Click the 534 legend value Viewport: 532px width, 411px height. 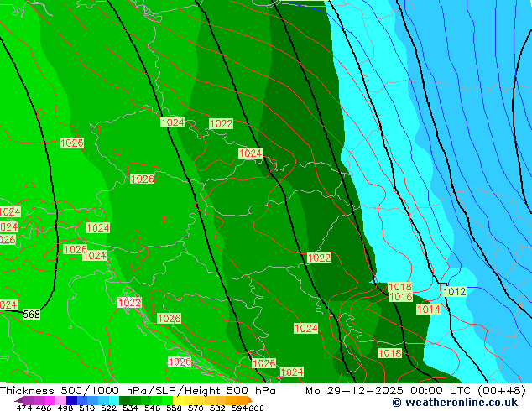coord(130,408)
